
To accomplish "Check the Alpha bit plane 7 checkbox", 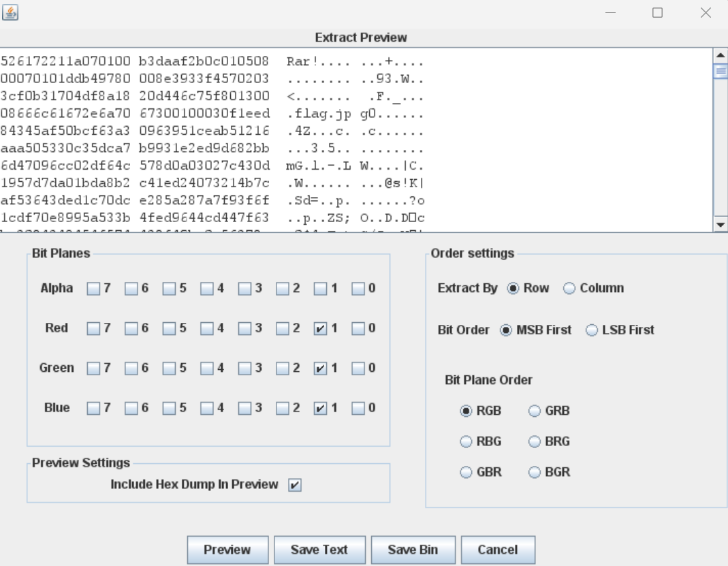I will pos(93,289).
